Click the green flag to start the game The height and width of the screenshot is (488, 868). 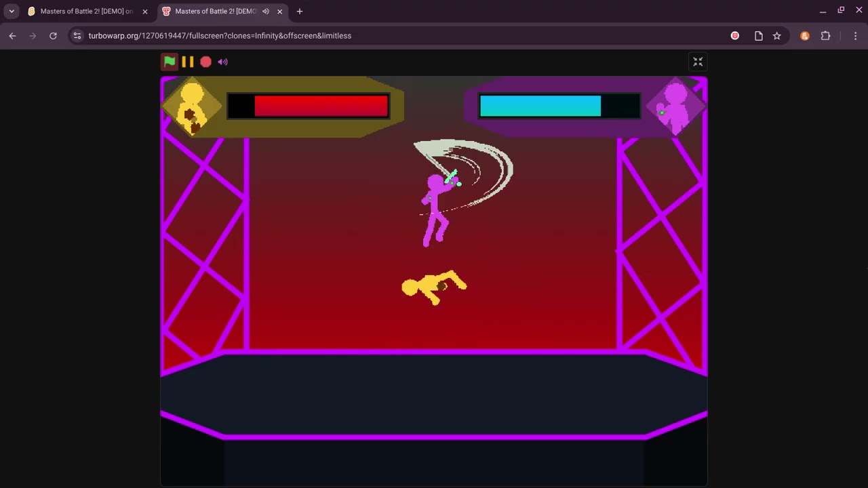(170, 62)
